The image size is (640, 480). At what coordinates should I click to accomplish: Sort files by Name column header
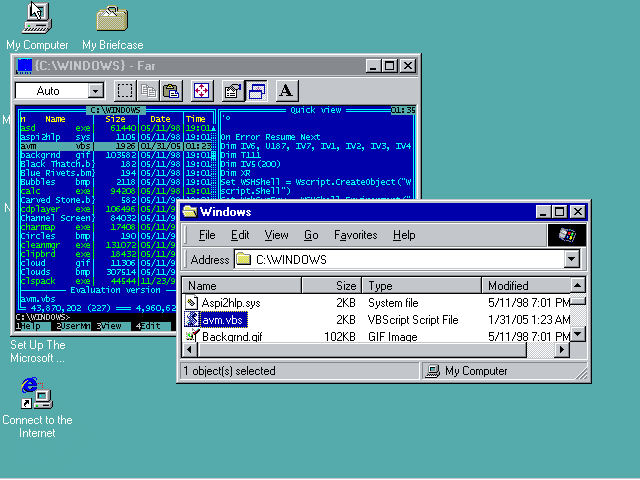[x=242, y=285]
